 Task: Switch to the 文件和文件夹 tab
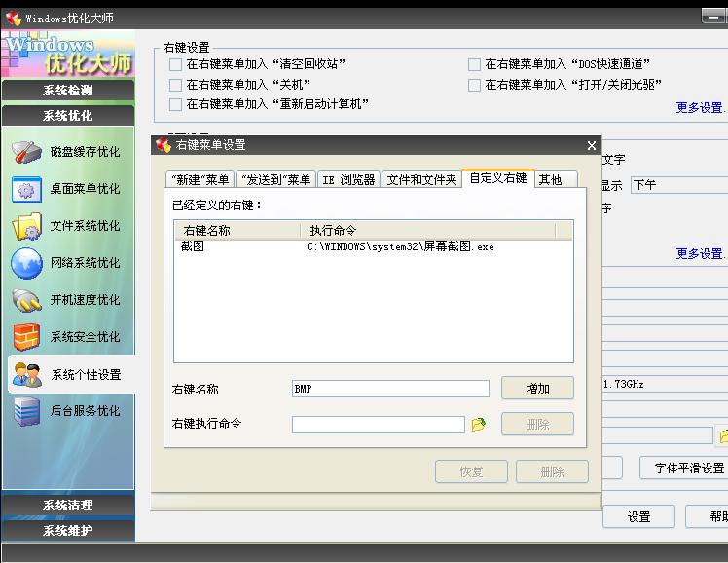click(x=420, y=180)
